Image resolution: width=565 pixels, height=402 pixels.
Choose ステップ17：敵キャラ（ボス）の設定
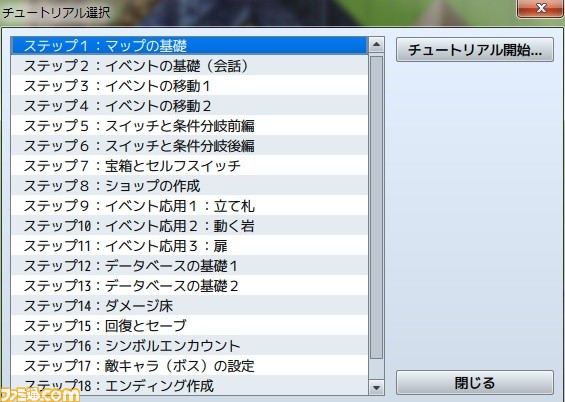click(190, 366)
